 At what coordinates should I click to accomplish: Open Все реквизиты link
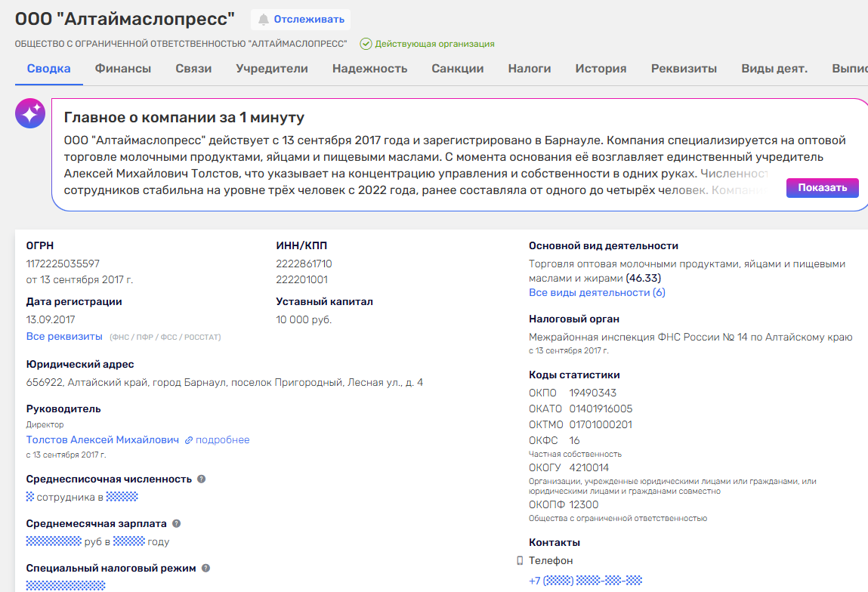pyautogui.click(x=64, y=336)
